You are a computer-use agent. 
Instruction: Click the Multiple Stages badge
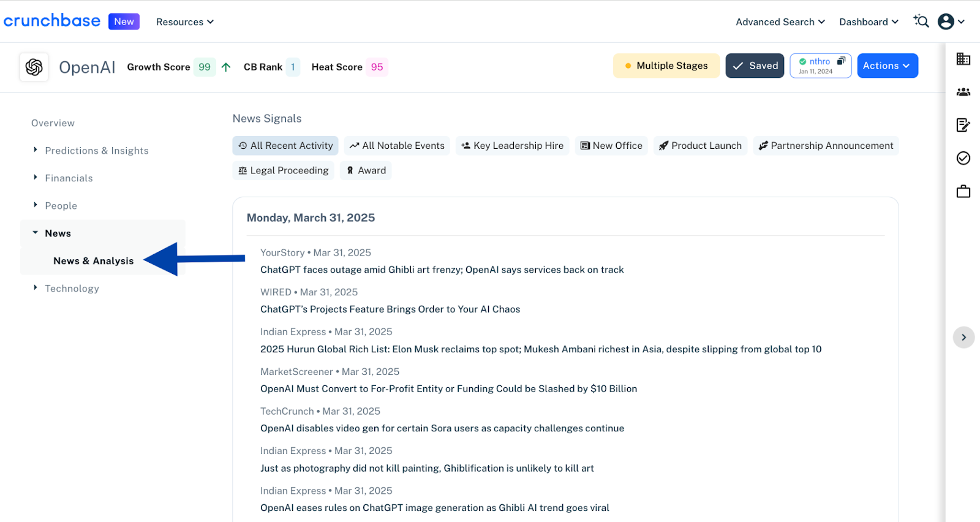(x=666, y=66)
